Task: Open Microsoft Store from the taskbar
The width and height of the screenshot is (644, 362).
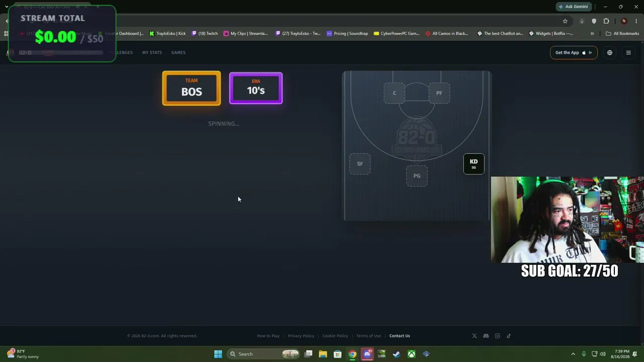Action: 338,354
